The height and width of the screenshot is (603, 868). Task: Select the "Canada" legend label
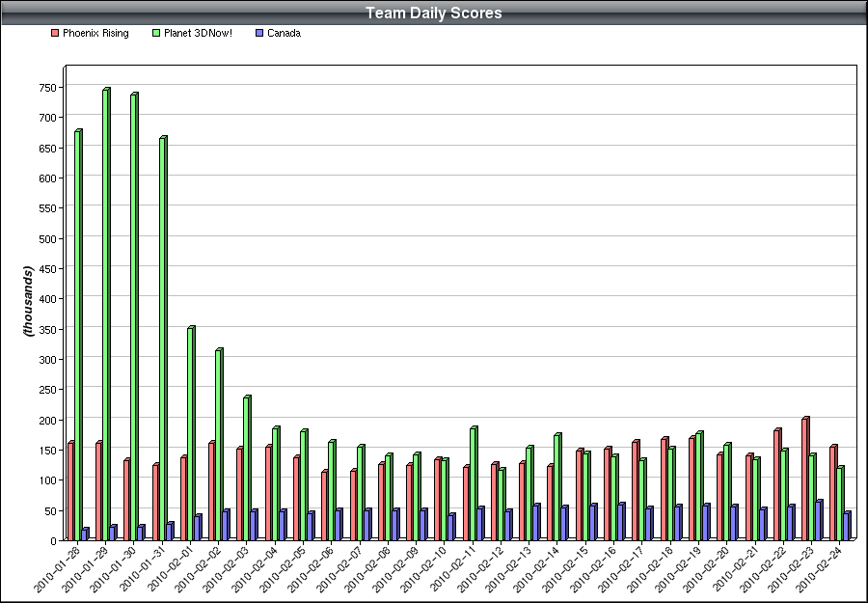click(x=284, y=33)
